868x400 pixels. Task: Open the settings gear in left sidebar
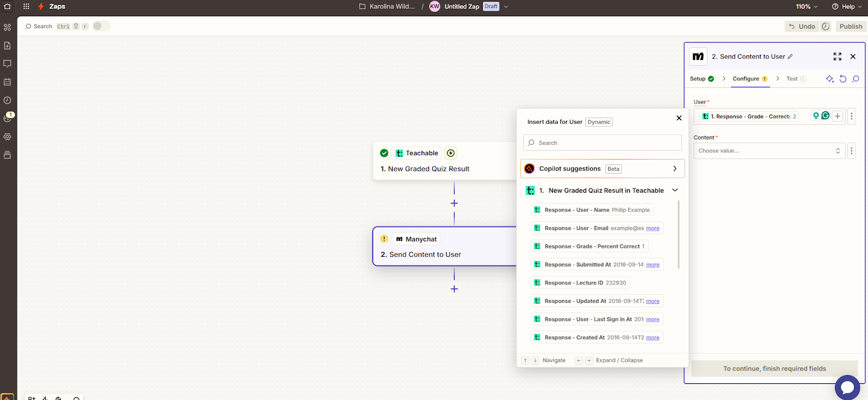tap(8, 137)
